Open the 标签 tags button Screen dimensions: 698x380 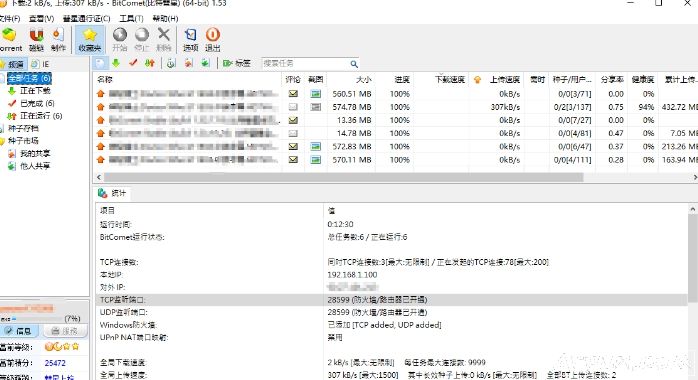(237, 63)
